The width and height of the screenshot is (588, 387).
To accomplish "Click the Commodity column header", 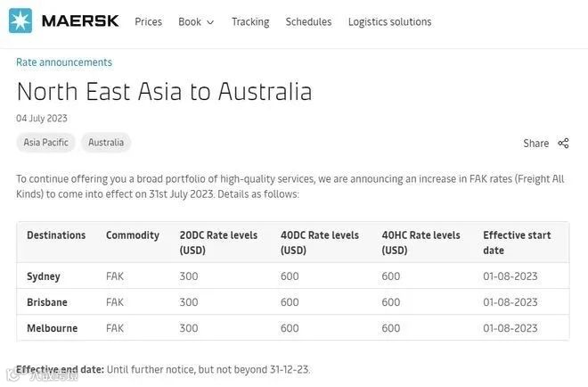I will (x=133, y=235).
